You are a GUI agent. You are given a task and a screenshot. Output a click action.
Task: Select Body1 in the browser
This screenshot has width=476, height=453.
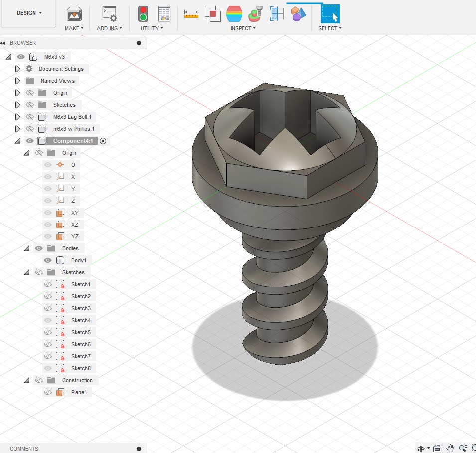(x=79, y=260)
